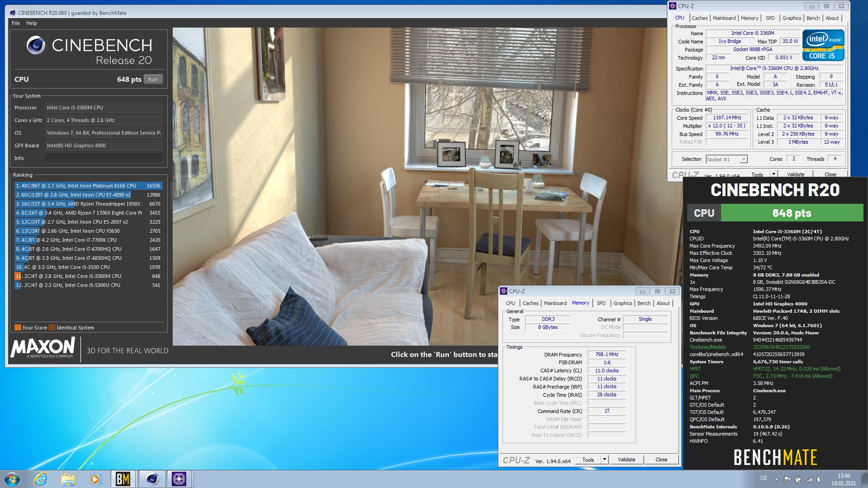Image resolution: width=868 pixels, height=488 pixels.
Task: Select ranking row Core i5-5300U
Action: tap(88, 285)
